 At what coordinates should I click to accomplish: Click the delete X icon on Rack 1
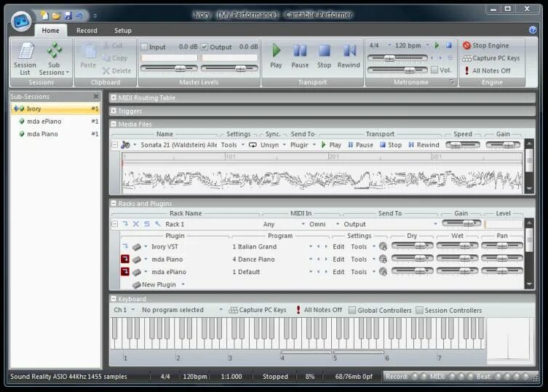click(136, 224)
